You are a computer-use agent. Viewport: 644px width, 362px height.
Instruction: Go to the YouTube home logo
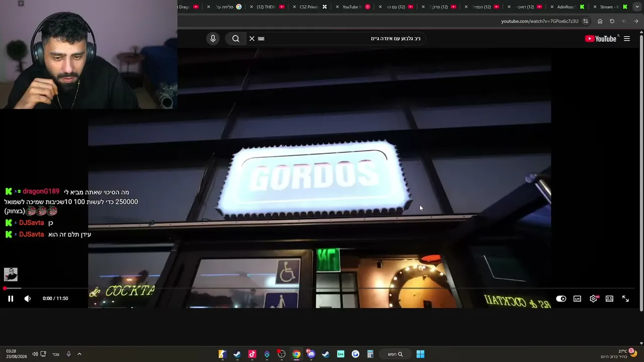point(601,39)
